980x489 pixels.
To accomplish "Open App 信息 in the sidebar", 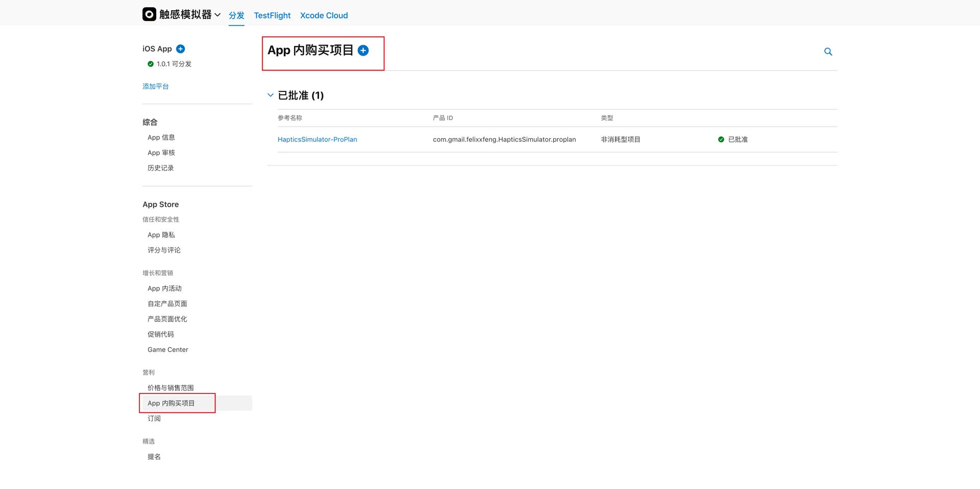I will 161,137.
